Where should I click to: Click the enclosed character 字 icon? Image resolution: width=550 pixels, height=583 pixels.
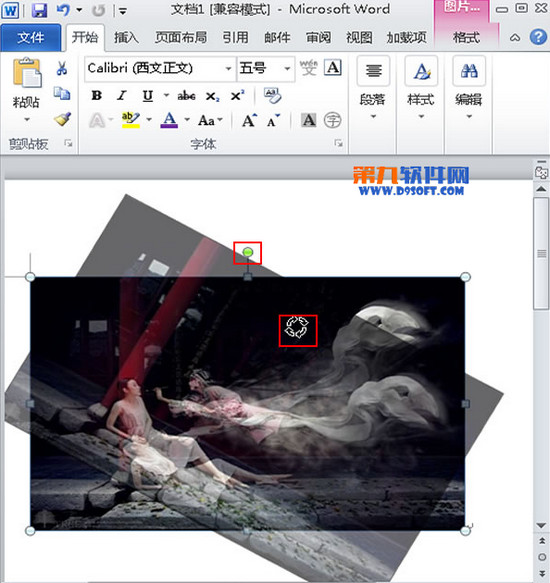pos(332,120)
